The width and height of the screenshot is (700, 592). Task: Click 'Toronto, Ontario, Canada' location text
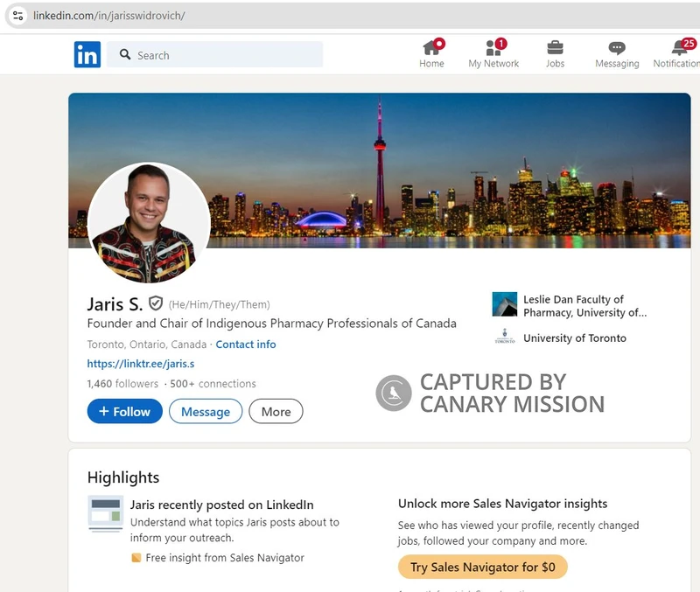147,345
